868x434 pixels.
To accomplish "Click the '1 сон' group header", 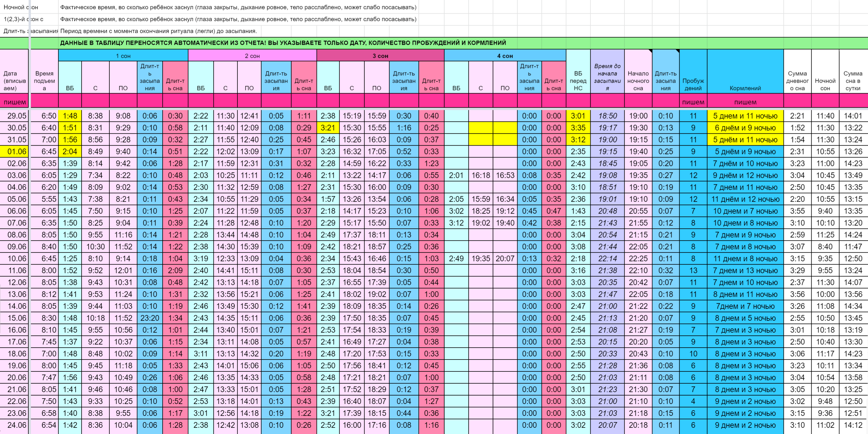I will point(123,56).
